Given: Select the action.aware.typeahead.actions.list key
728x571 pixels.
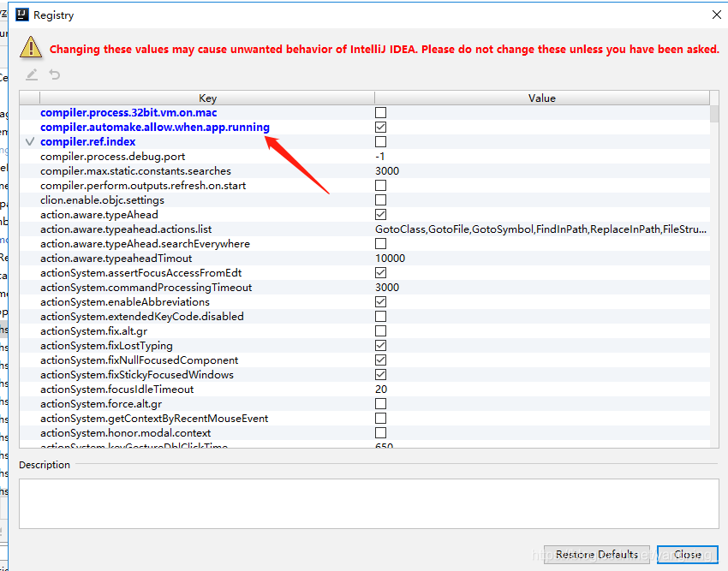Looking at the screenshot, I should point(126,229).
